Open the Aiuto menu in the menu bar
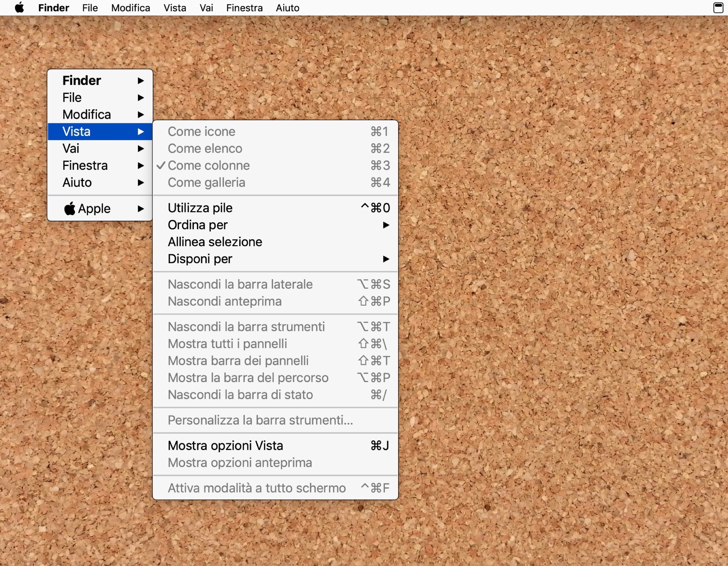Image resolution: width=728 pixels, height=566 pixels. tap(287, 8)
